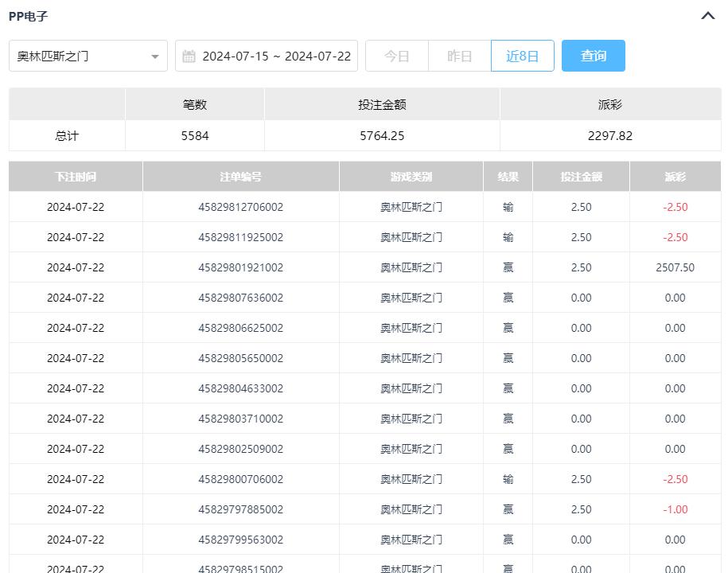This screenshot has height=573, width=728.
Task: Select the 近8日 date filter
Action: 522,56
